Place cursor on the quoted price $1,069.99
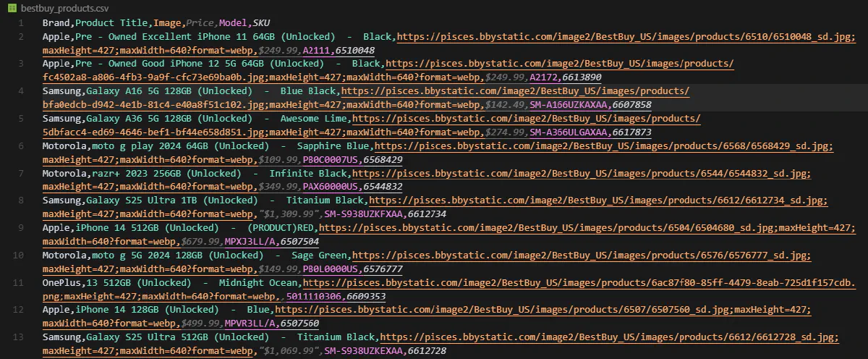Screen dimensions: 868x359 290,351
